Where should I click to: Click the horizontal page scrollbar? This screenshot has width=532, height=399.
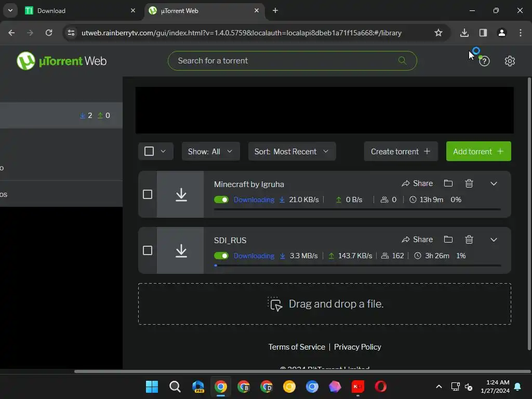pyautogui.click(x=302, y=371)
